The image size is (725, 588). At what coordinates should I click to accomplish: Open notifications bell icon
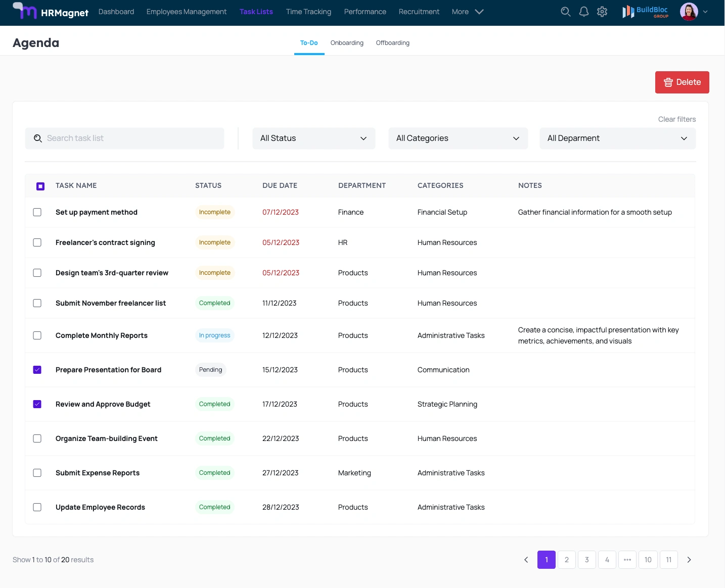(584, 12)
